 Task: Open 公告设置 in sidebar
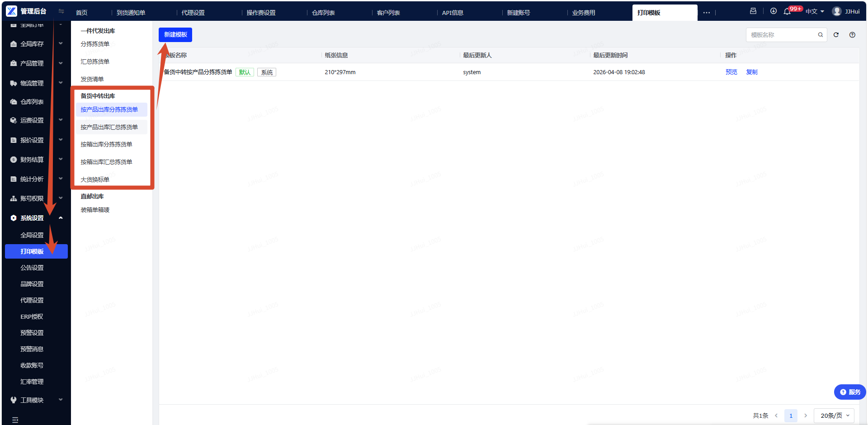pos(32,268)
